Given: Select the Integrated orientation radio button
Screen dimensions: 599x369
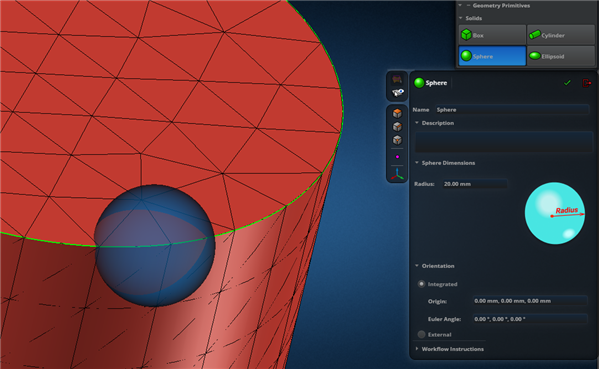Looking at the screenshot, I should (x=421, y=284).
